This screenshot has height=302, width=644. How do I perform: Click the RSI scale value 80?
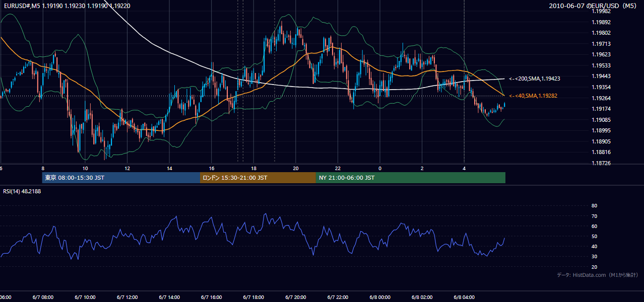click(x=594, y=206)
